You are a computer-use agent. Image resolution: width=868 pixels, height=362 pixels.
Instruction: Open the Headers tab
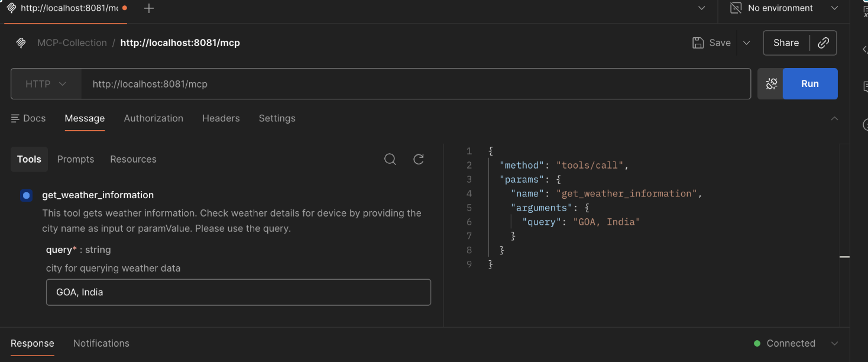point(221,118)
